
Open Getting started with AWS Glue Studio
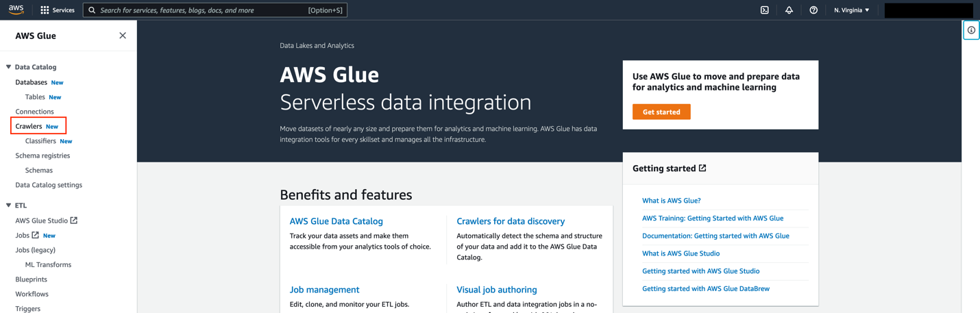tap(700, 271)
